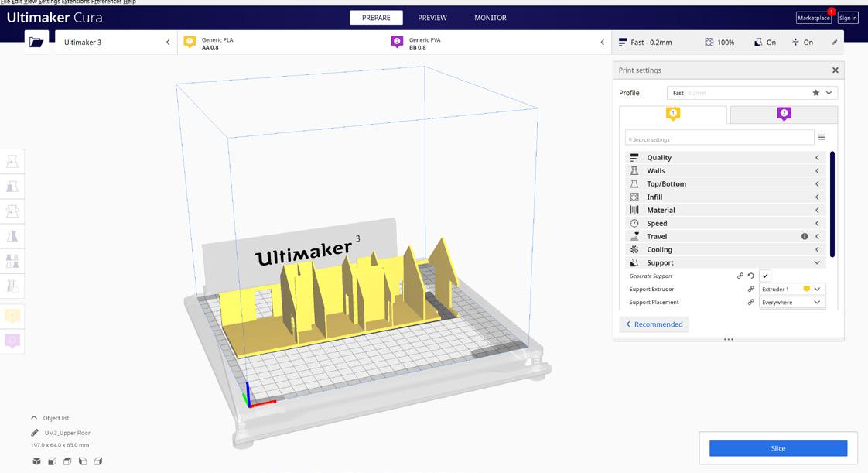Click link icon beside Support Placement
The width and height of the screenshot is (868, 473).
pos(750,303)
